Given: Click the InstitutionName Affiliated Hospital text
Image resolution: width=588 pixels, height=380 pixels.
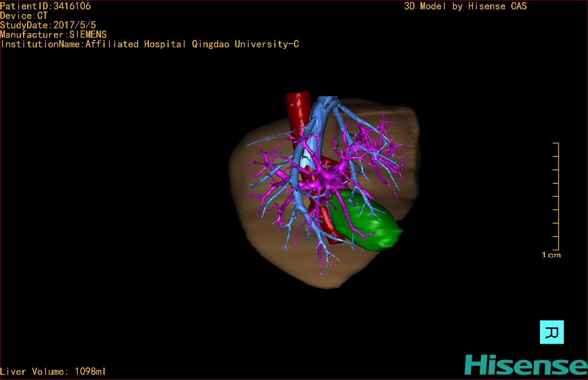Looking at the screenshot, I should click(150, 44).
